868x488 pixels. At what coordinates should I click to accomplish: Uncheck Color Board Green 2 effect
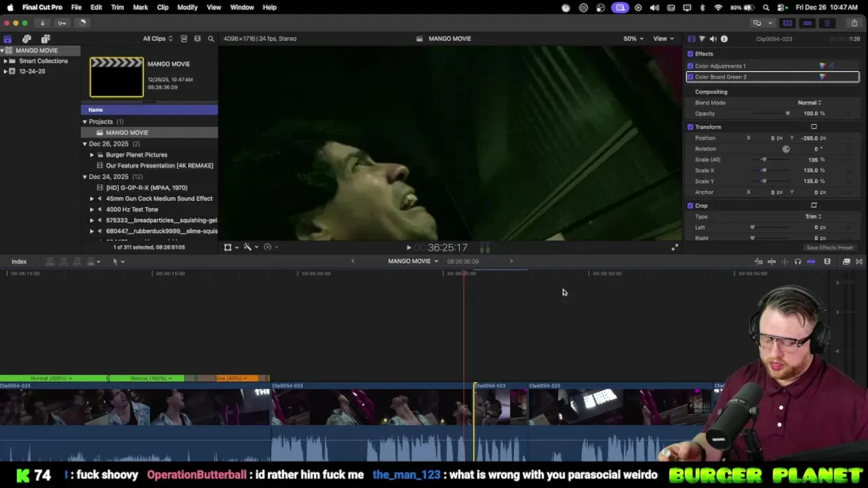click(690, 77)
